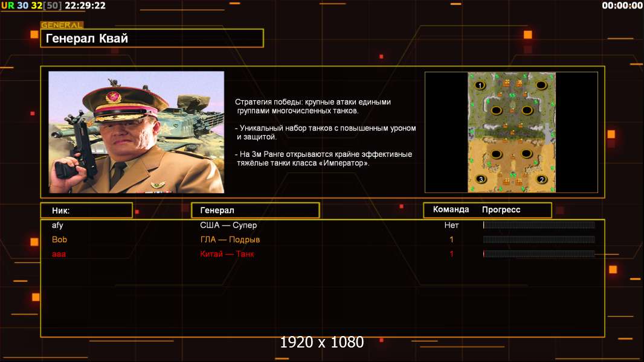The width and height of the screenshot is (644, 362).
Task: Click team value 'Нет' for afy
Action: pos(451,225)
